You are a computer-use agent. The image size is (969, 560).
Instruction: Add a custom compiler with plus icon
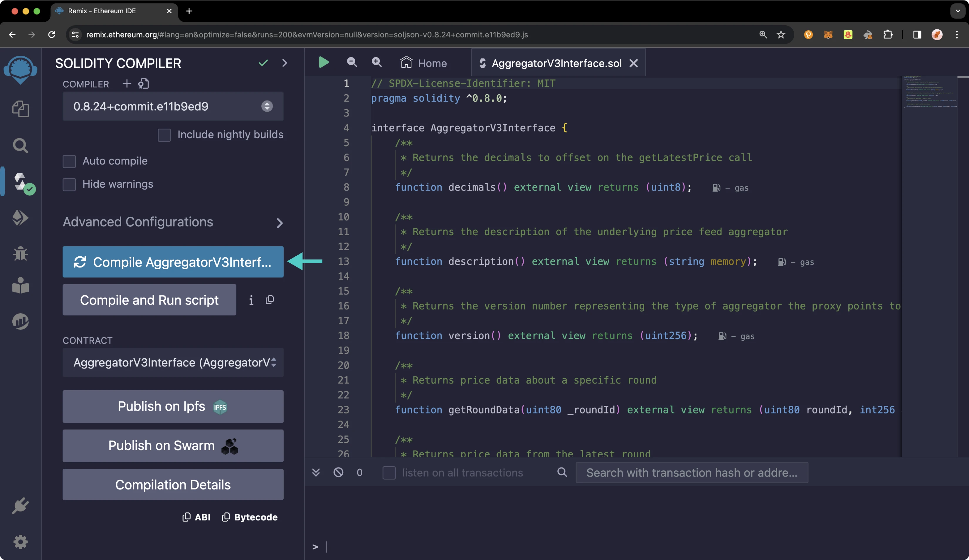point(127,83)
